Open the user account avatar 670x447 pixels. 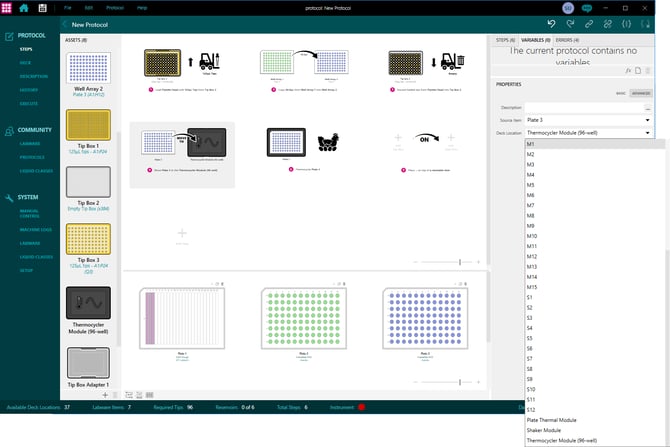point(568,8)
